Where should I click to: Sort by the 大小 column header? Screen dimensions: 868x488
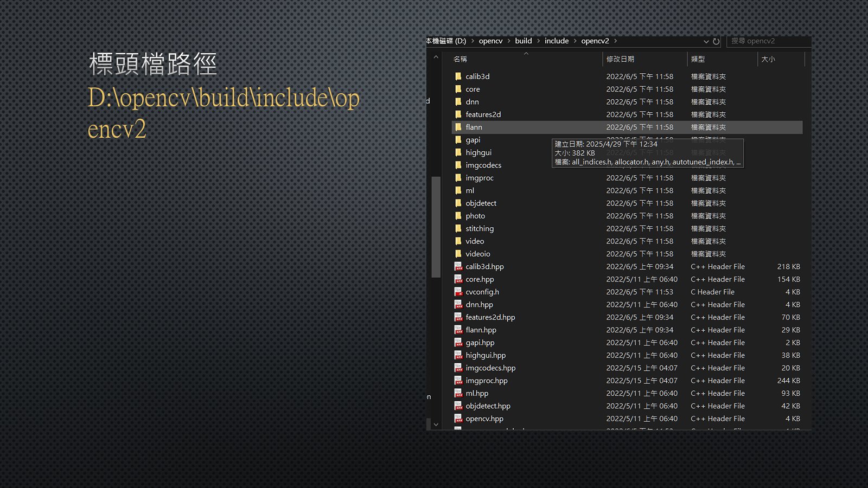click(x=781, y=59)
